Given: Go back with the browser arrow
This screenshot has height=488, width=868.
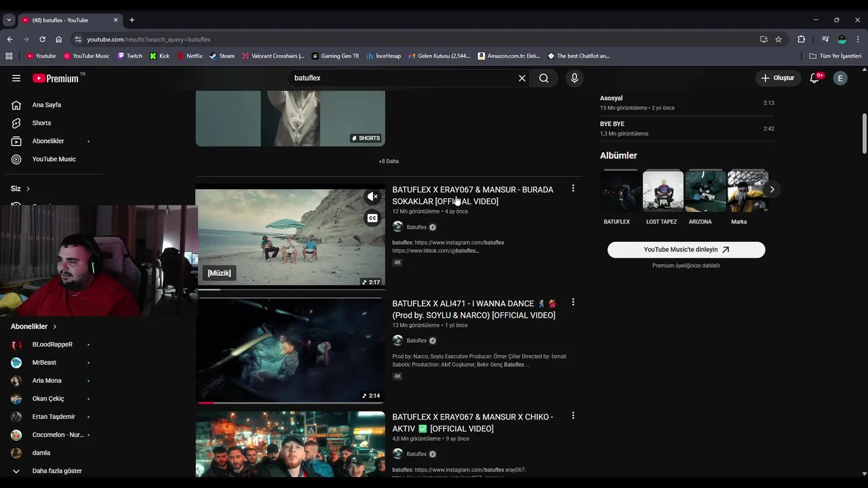Looking at the screenshot, I should click(9, 39).
